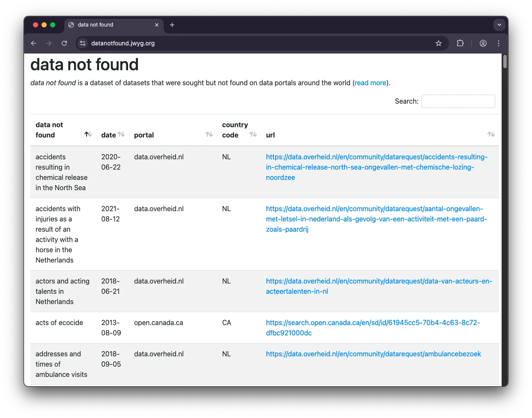Screen dimensions: 532x418
Task: Focus the Search input field
Action: tap(458, 101)
